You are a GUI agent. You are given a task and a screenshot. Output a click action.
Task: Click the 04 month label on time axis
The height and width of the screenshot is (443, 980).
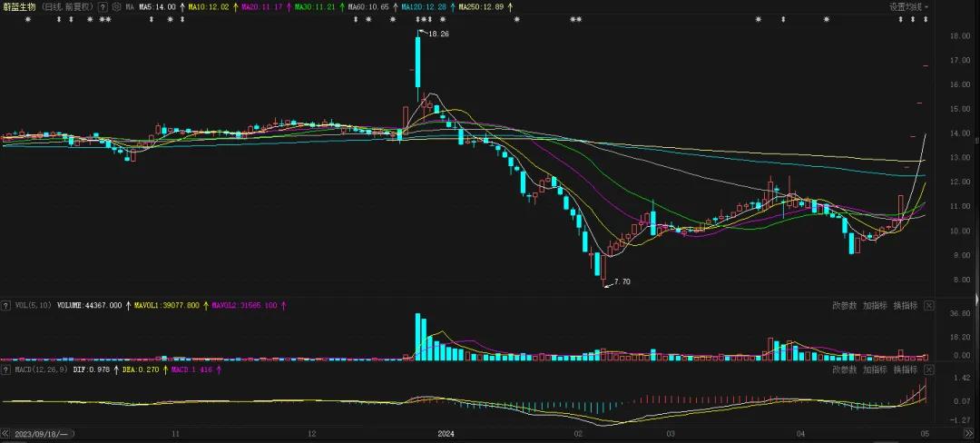[801, 434]
